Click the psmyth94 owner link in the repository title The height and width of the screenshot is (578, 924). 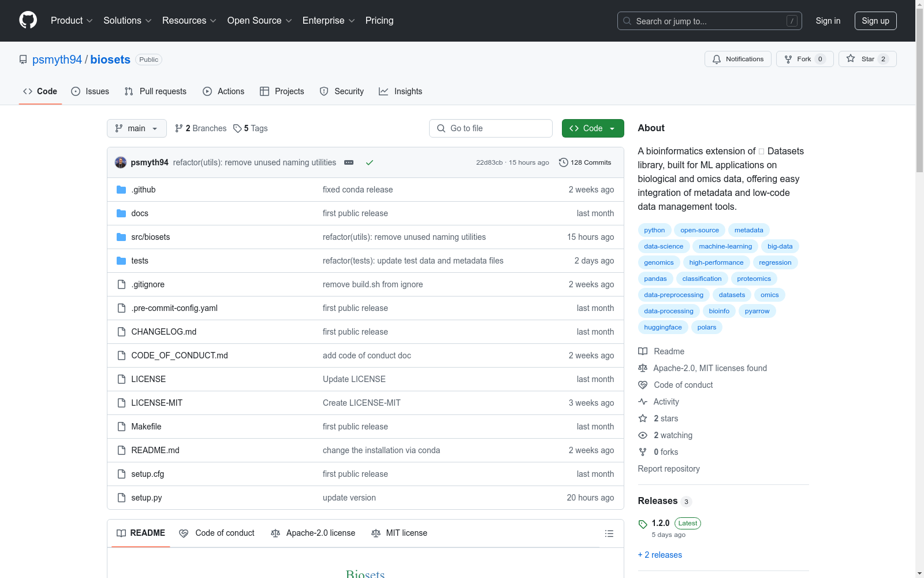tap(57, 60)
